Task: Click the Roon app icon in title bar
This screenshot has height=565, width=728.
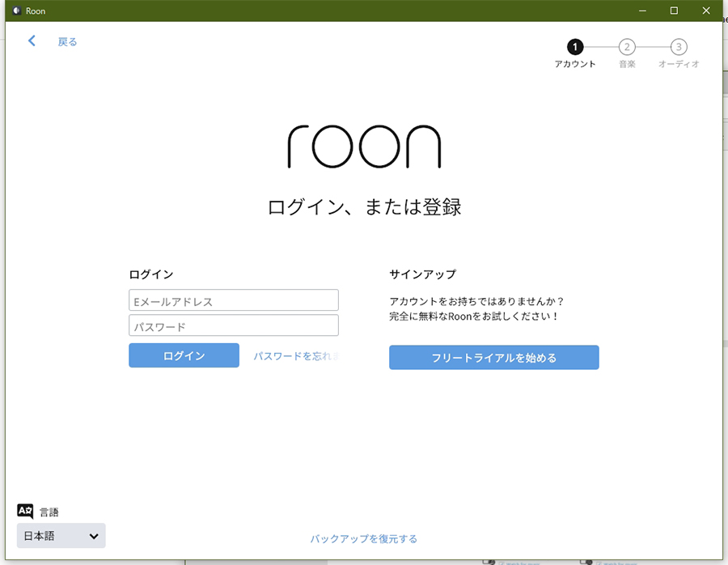Action: pos(15,11)
